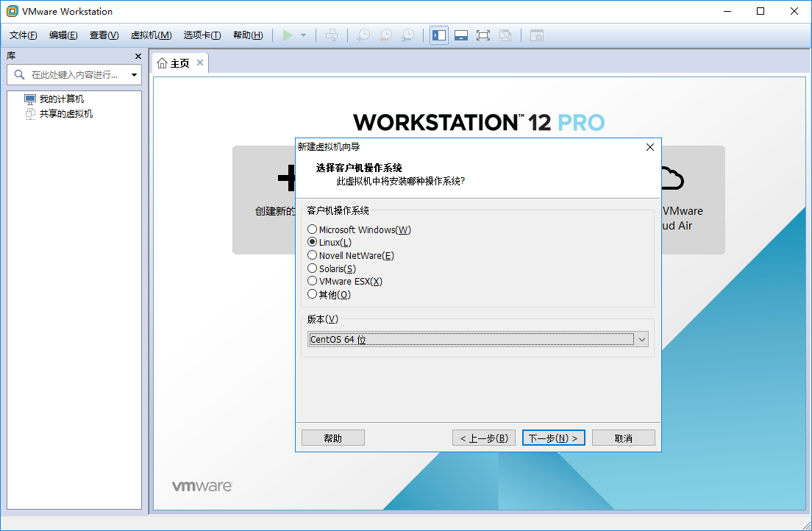Close the 主页 tab

(x=200, y=63)
